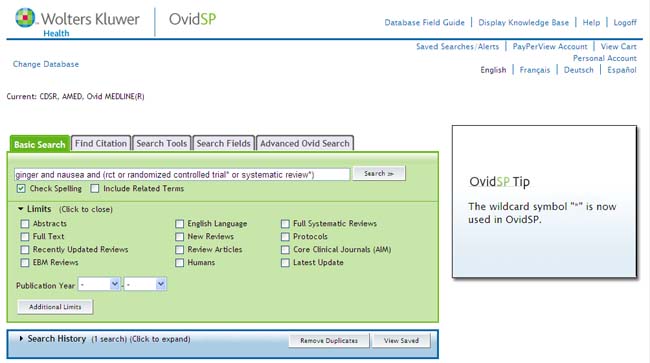Image resolution: width=650 pixels, height=363 pixels.
Task: Check Full Systematic Reviews limit
Action: [x=285, y=224]
